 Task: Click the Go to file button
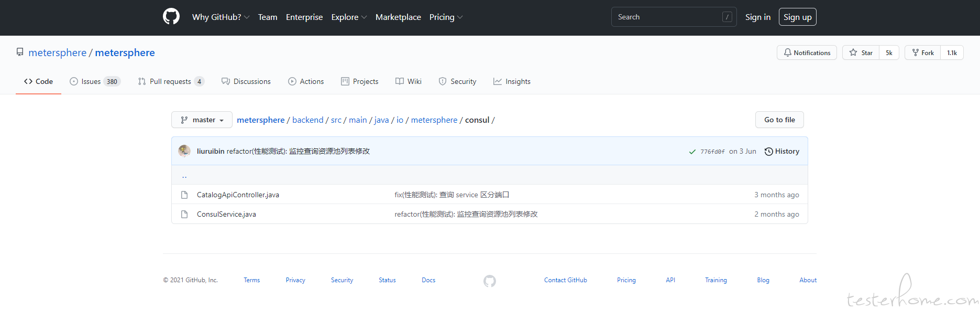(779, 120)
